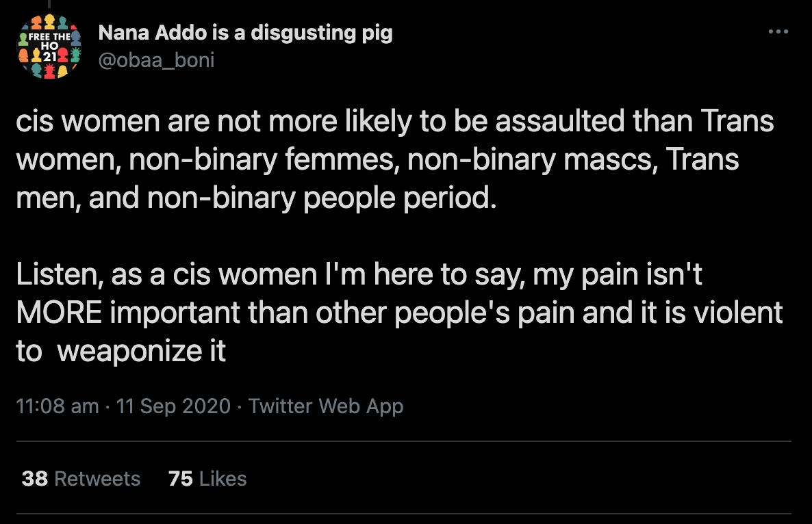The height and width of the screenshot is (524, 812).
Task: Open the @obaa_boni handle link
Action: pos(157,60)
